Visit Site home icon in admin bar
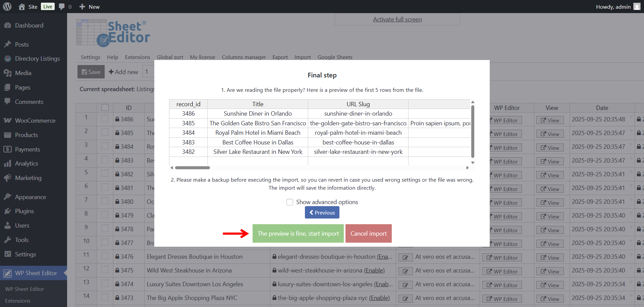 pos(22,7)
